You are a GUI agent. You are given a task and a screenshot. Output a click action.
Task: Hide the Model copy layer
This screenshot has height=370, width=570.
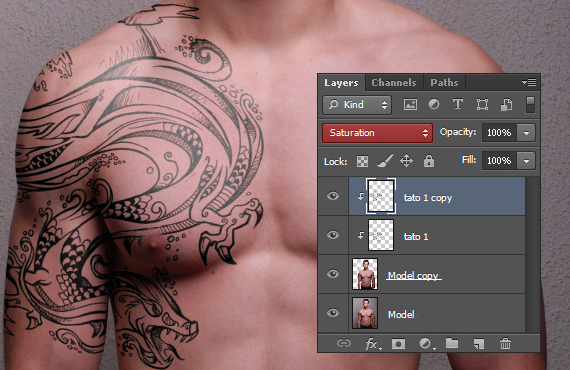(x=333, y=274)
